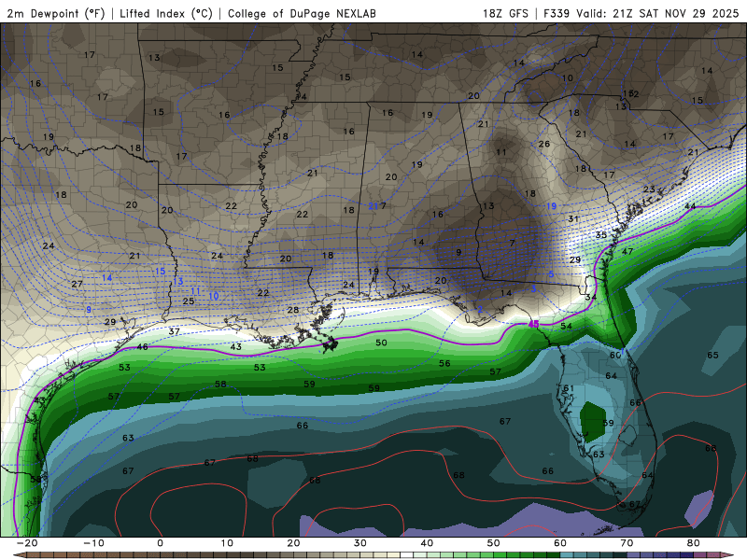The width and height of the screenshot is (747, 560).
Task: Click the dewpoint value '47' offshore
Action: [x=627, y=251]
